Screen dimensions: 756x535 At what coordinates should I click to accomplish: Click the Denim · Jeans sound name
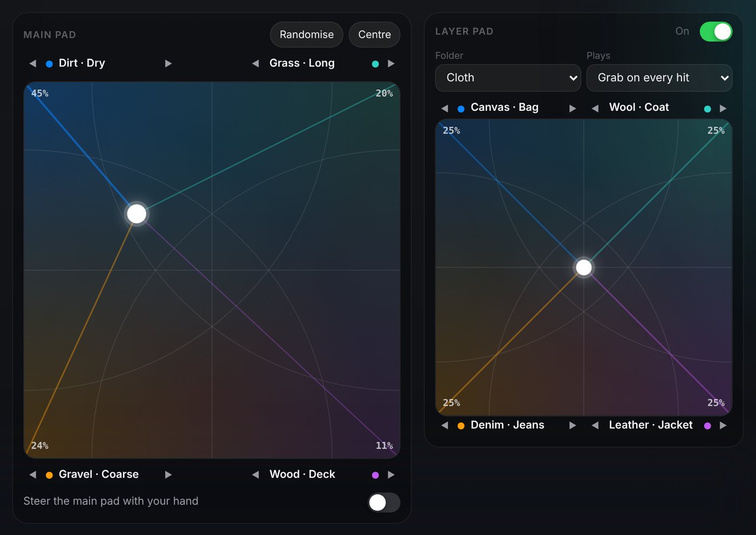(x=508, y=425)
